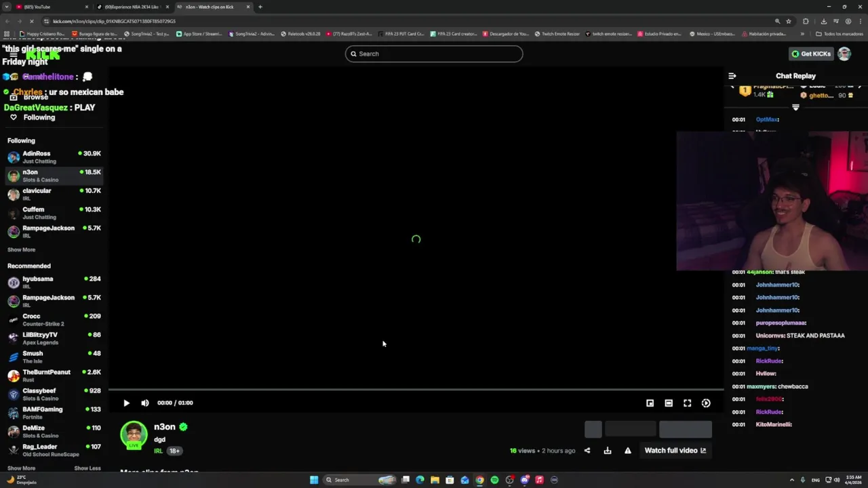The height and width of the screenshot is (488, 868).
Task: Open hyubsama recommended channel
Action: (x=54, y=282)
